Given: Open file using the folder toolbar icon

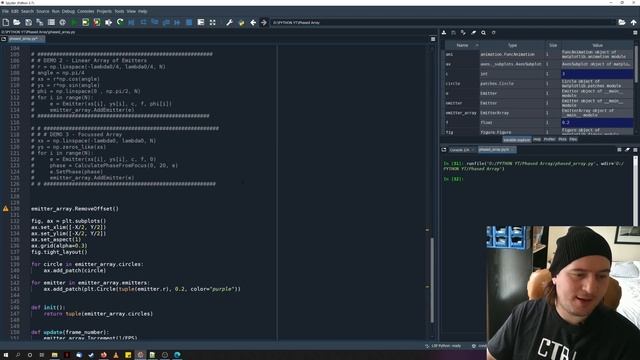Looking at the screenshot, I should coord(17,22).
